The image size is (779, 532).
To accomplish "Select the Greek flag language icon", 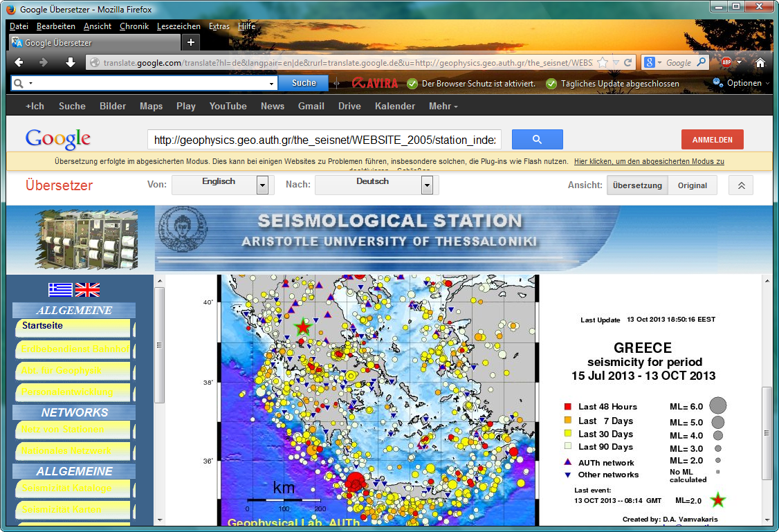I will coord(60,290).
